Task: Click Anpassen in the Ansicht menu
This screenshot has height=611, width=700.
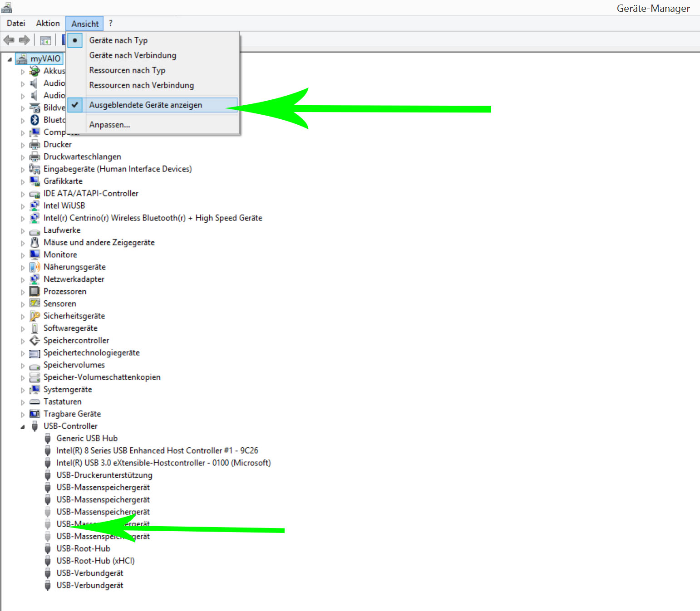Action: (x=109, y=124)
